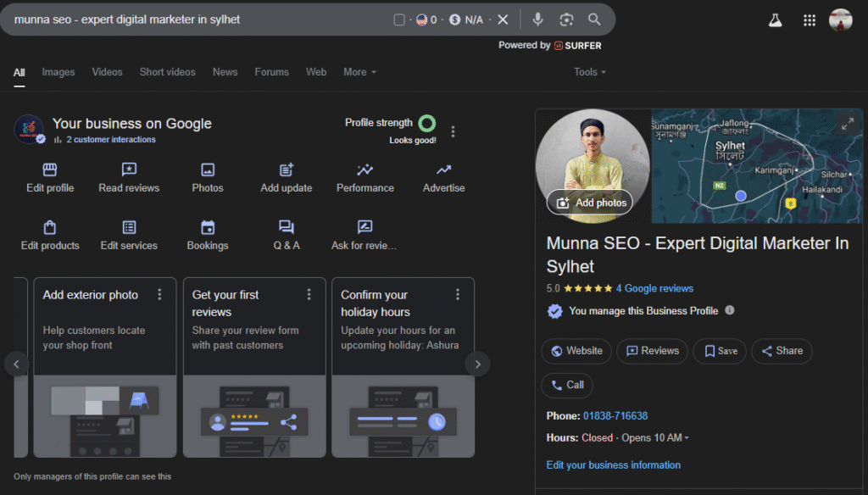The image size is (868, 495).
Task: Save the business to a list
Action: (x=720, y=351)
